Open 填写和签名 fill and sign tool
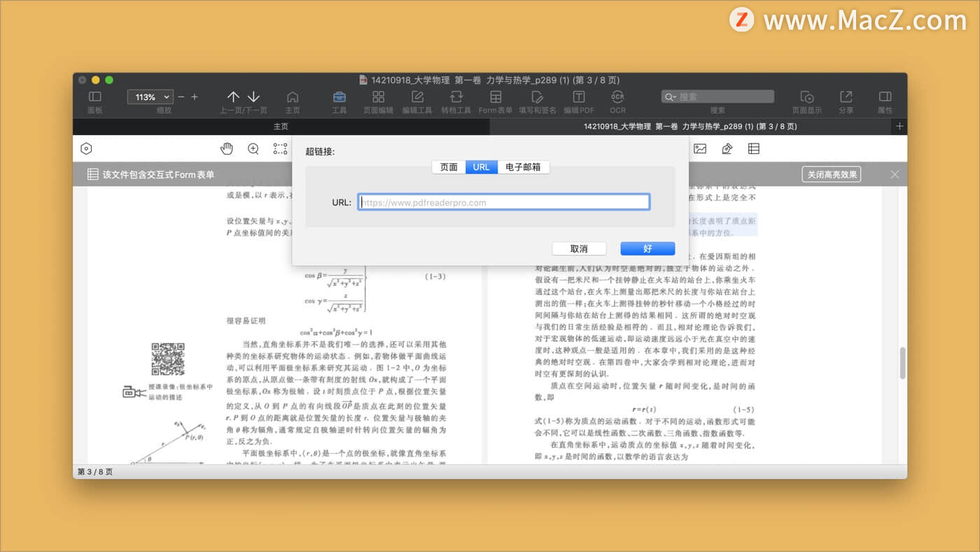This screenshot has height=552, width=980. pos(538,97)
